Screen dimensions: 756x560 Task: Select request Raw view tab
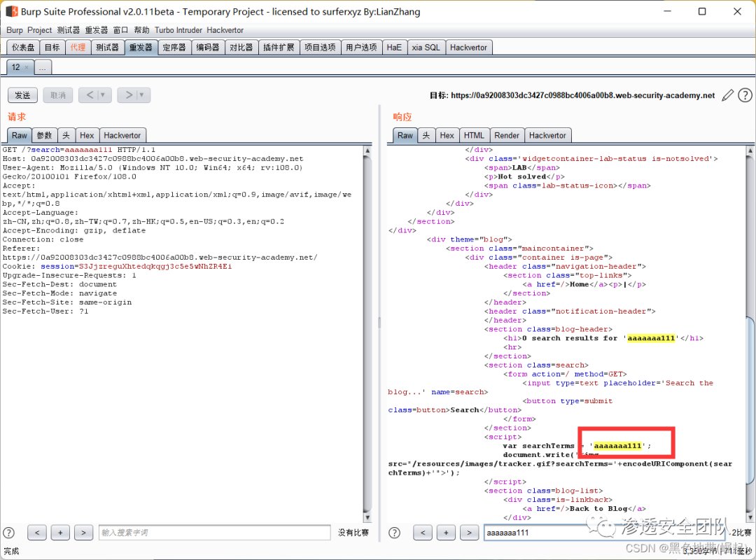pyautogui.click(x=20, y=136)
